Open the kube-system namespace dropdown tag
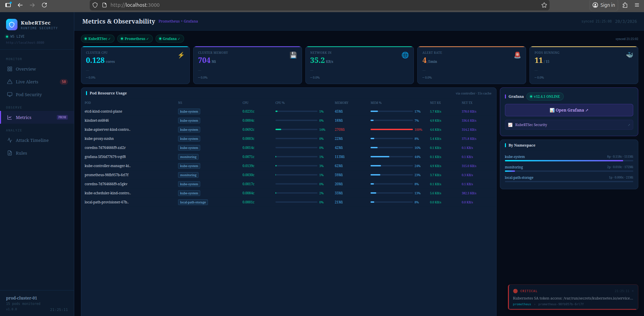 point(189,111)
